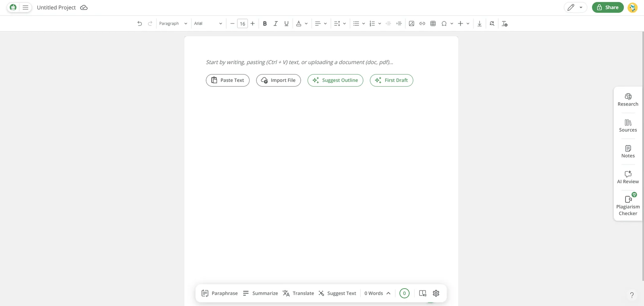
Task: Click the green Share button
Action: click(x=607, y=7)
